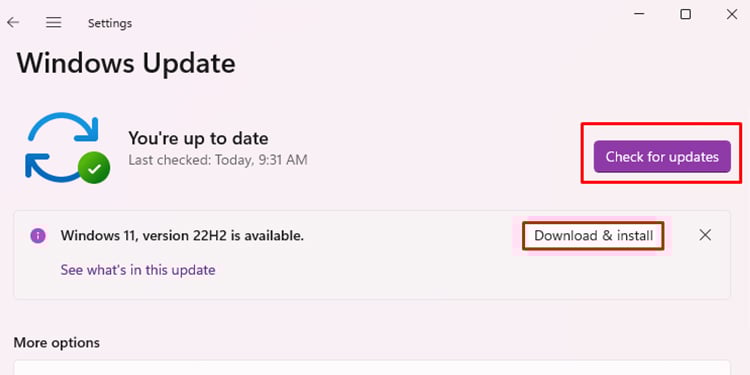The width and height of the screenshot is (750, 375).
Task: Click the Windows 11 version 22H2 message
Action: tap(182, 235)
